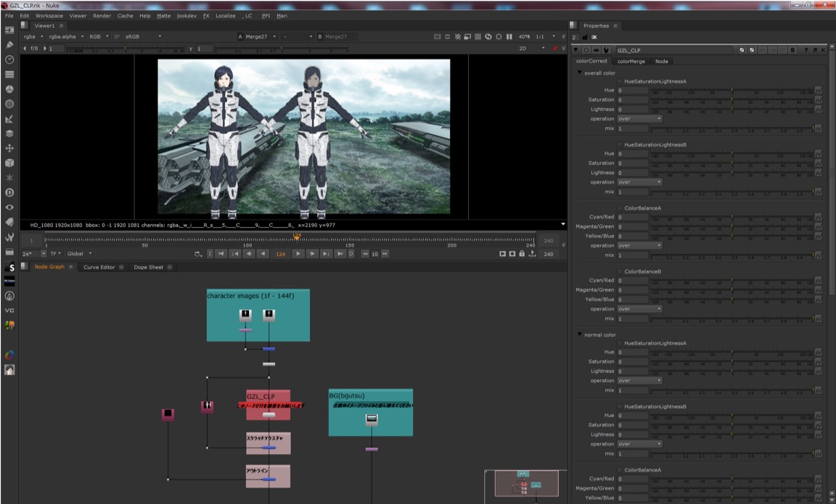The width and height of the screenshot is (836, 504).
Task: Click the Draw (RotoPaint) tool in left toolbar
Action: pyautogui.click(x=9, y=45)
